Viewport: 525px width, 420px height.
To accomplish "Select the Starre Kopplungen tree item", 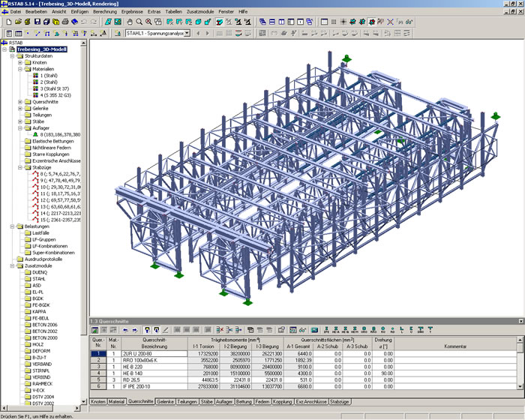I will [x=51, y=154].
